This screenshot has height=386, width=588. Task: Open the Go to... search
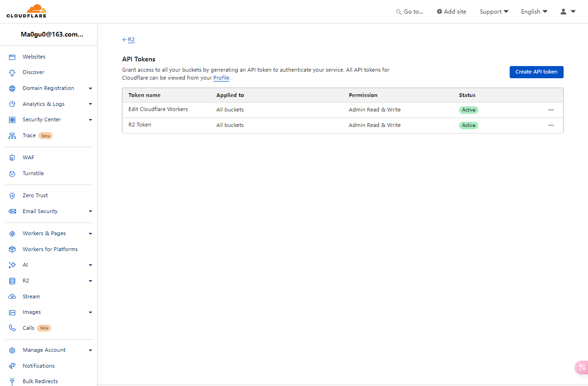[410, 12]
